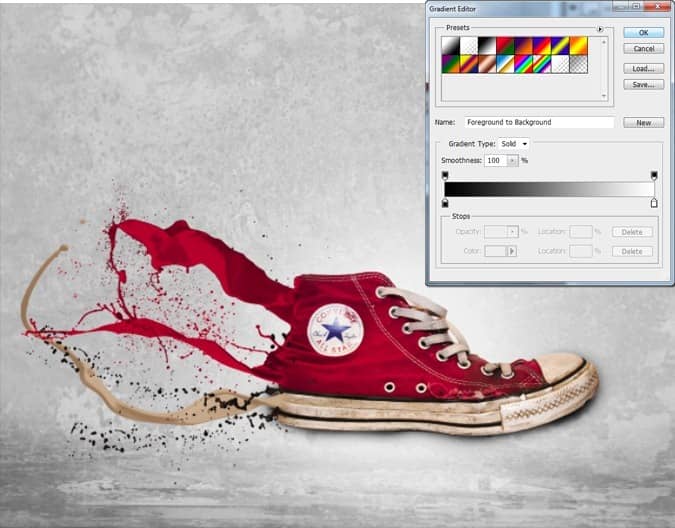The image size is (675, 528).
Task: Select the black color stop below gradient bar
Action: tap(445, 203)
